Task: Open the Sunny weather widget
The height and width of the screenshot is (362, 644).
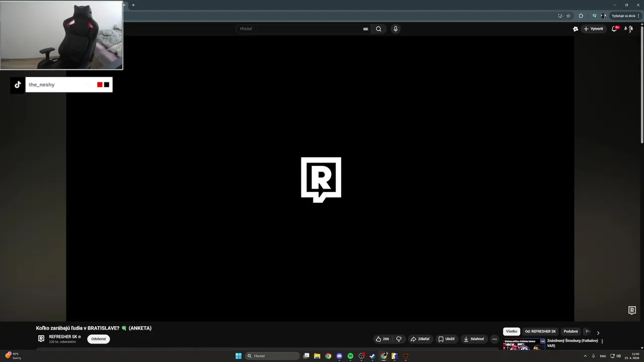Action: click(x=13, y=356)
